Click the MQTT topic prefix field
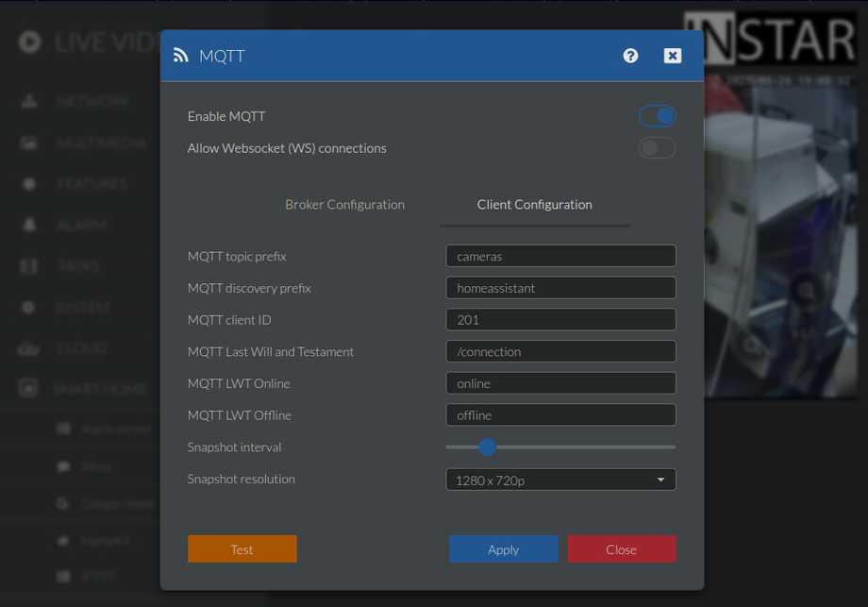The width and height of the screenshot is (868, 607). (560, 255)
